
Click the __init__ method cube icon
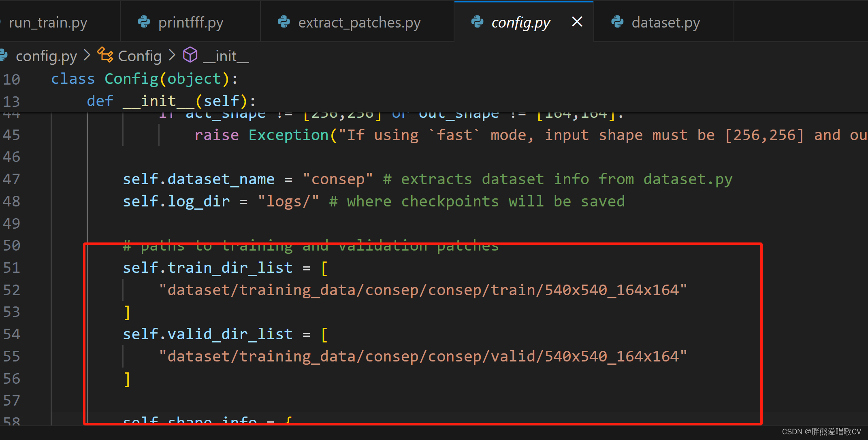point(190,55)
